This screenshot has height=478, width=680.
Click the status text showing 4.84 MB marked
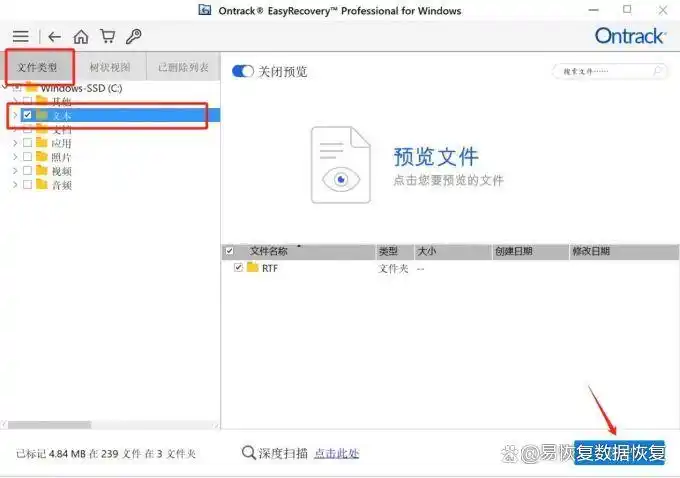(106, 454)
